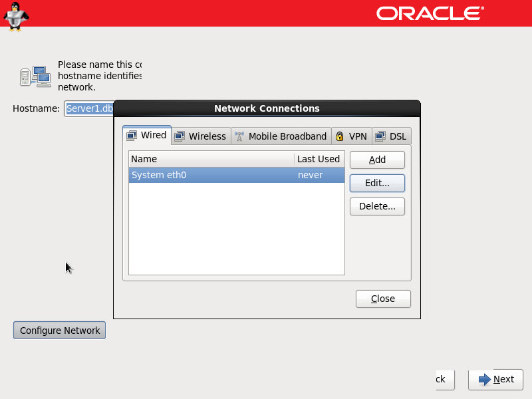The image size is (532, 399).
Task: Focus the Hostname input field
Action: point(89,108)
